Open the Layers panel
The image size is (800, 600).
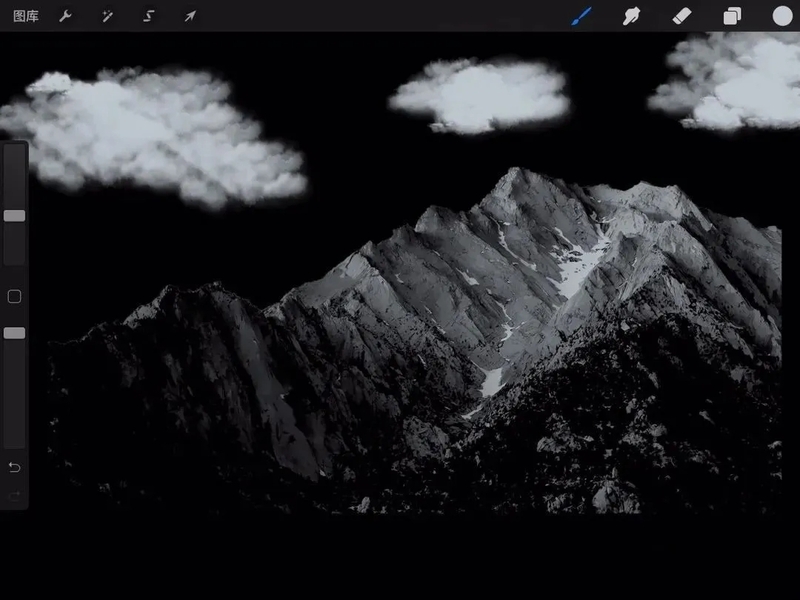click(x=732, y=16)
